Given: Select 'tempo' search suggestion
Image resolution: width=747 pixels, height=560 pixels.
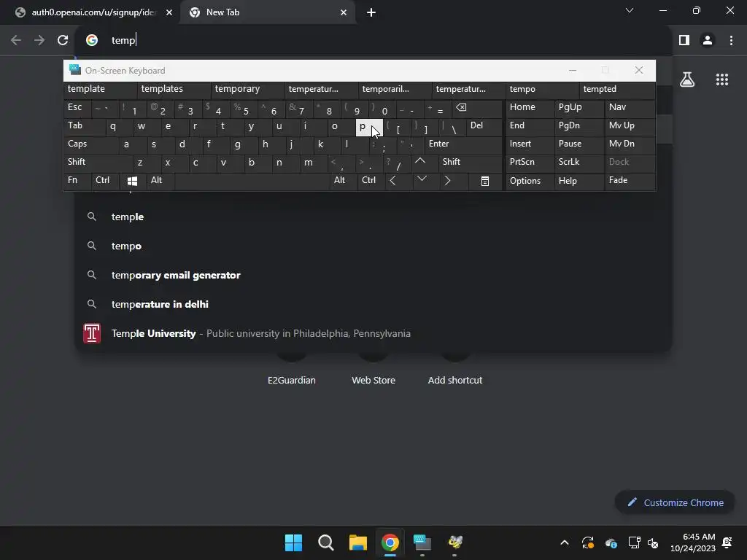Looking at the screenshot, I should point(373,246).
